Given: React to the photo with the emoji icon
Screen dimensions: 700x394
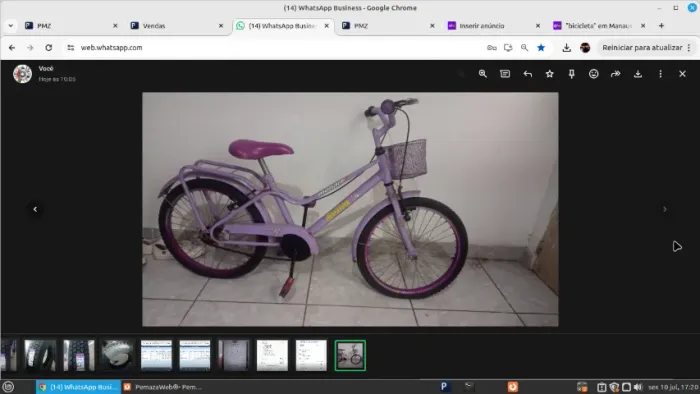Looking at the screenshot, I should point(594,74).
